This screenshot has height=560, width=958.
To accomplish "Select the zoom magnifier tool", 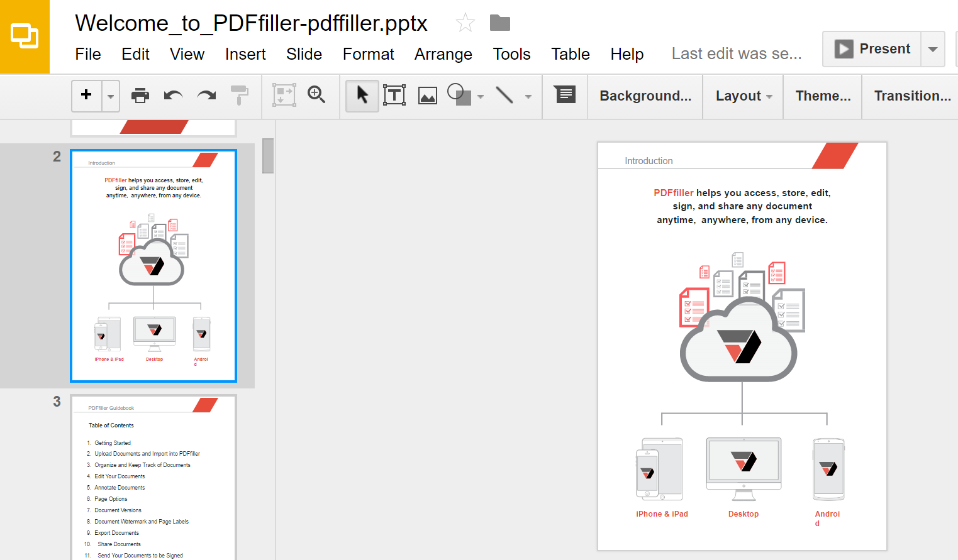I will click(x=316, y=95).
